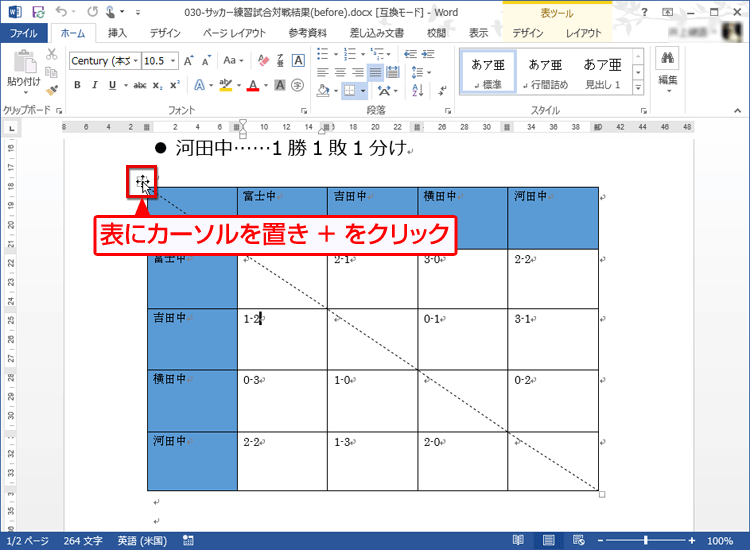750x550 pixels.
Task: Apply the 見出し 1 style
Action: click(x=603, y=73)
